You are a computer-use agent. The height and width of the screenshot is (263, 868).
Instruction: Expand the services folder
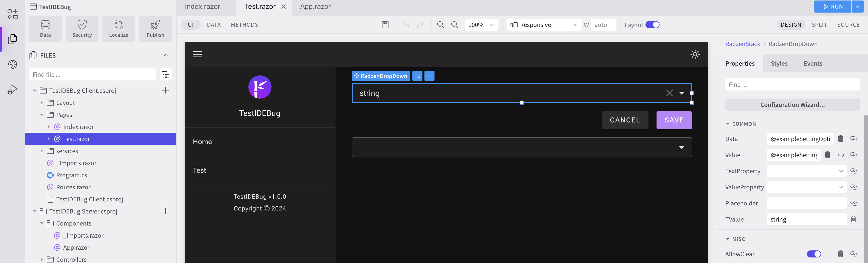(x=41, y=151)
